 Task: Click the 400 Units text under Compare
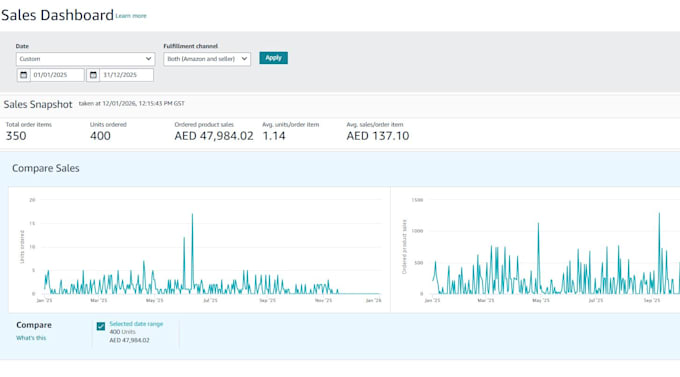122,332
